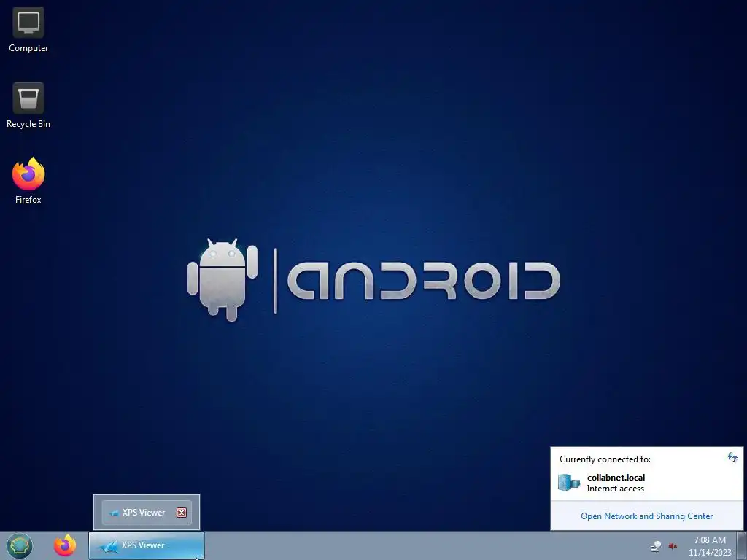747x560 pixels.
Task: Activate XPS Viewer taskbar button
Action: [x=147, y=545]
